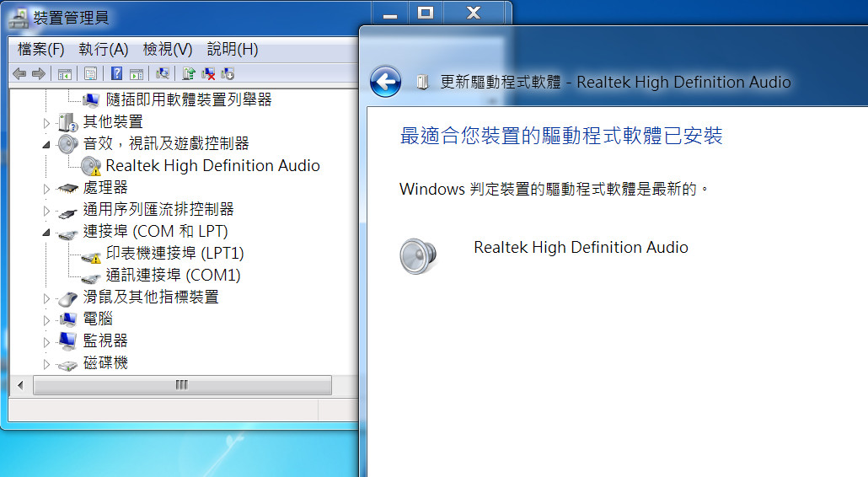Select Realtek High Definition Audio in the device tree
The width and height of the screenshot is (868, 477).
coord(212,165)
